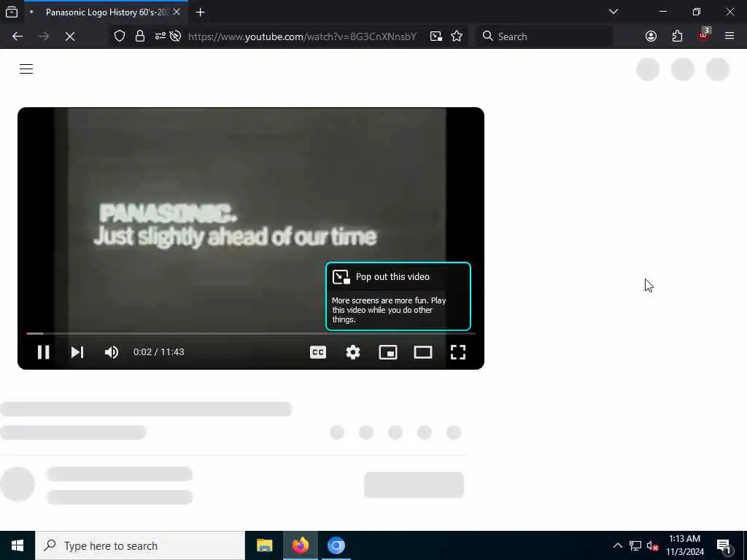The image size is (747, 560).
Task: Open Windows notification center
Action: coord(724,546)
